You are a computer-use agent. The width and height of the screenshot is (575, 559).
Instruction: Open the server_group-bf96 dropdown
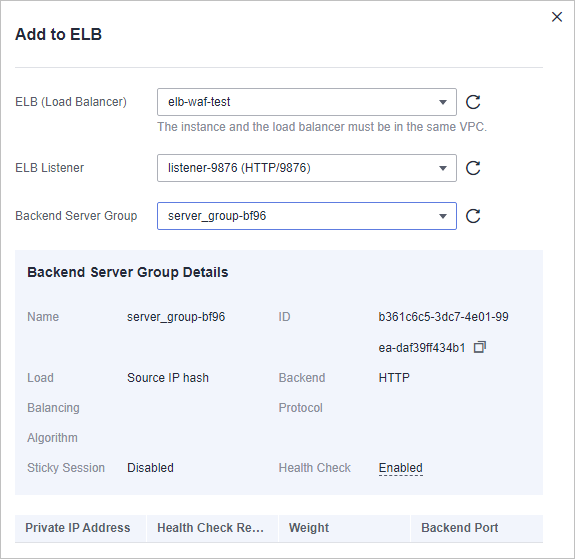pos(307,216)
